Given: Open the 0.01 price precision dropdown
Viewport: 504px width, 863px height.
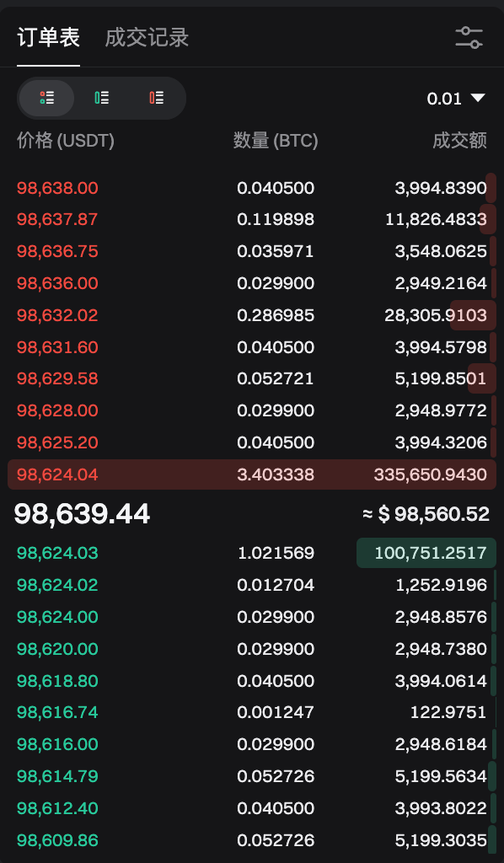Looking at the screenshot, I should click(456, 99).
